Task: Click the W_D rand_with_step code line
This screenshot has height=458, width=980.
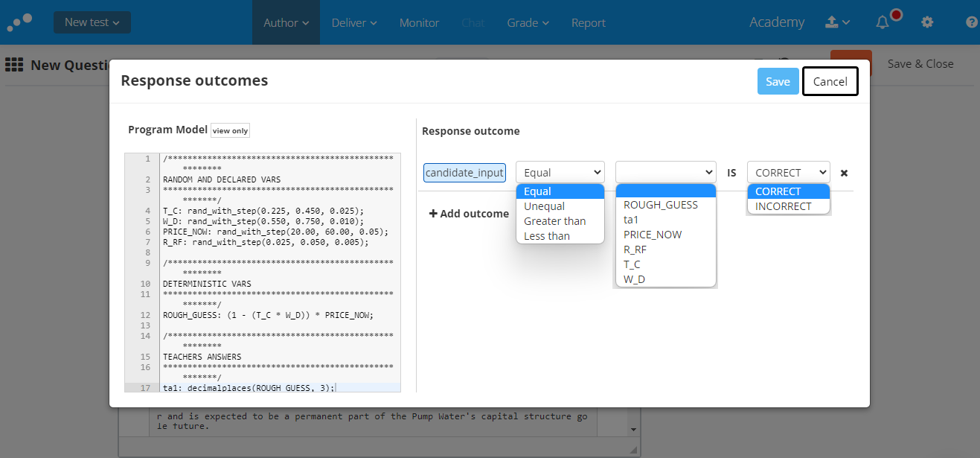Action: click(x=263, y=221)
